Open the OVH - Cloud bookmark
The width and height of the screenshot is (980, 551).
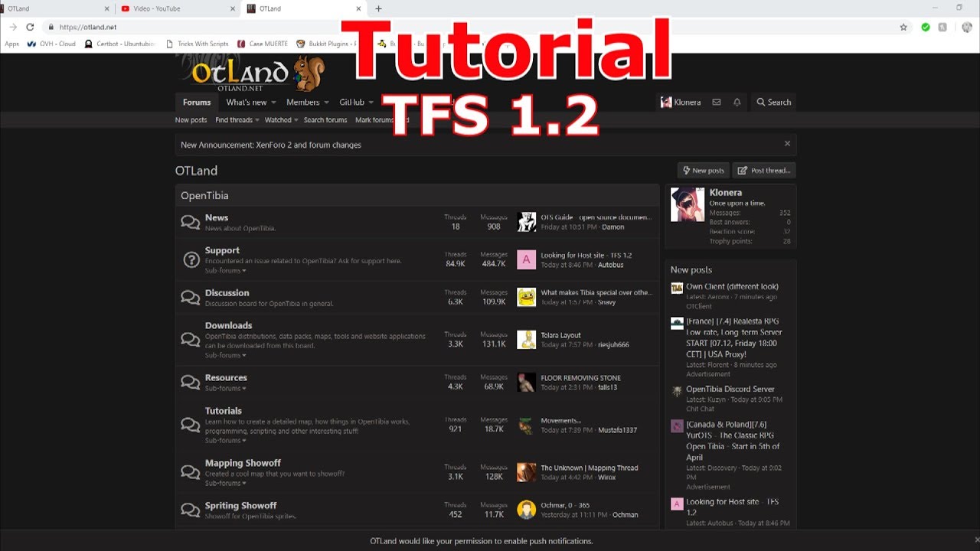[51, 44]
